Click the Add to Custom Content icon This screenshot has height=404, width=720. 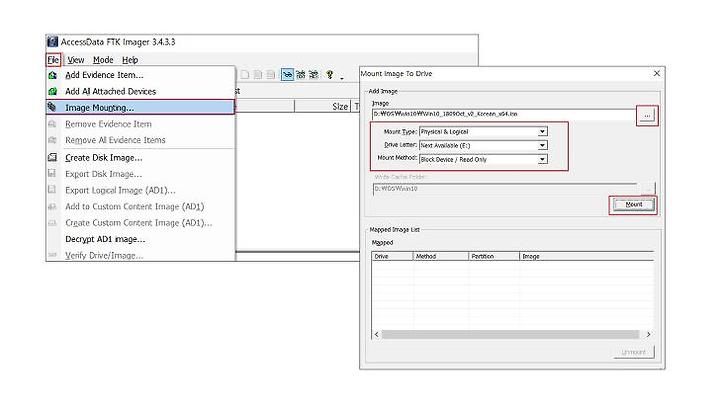(53, 207)
